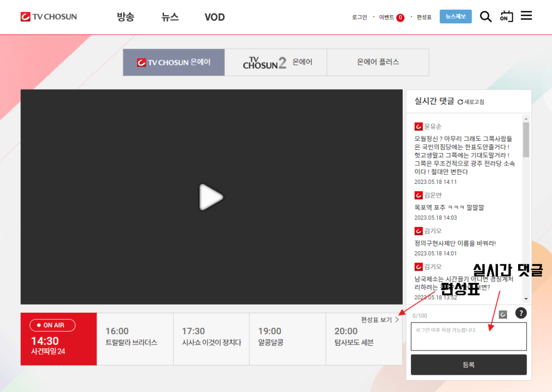
Task: Click the 0/100 character counter
Action: (x=419, y=315)
